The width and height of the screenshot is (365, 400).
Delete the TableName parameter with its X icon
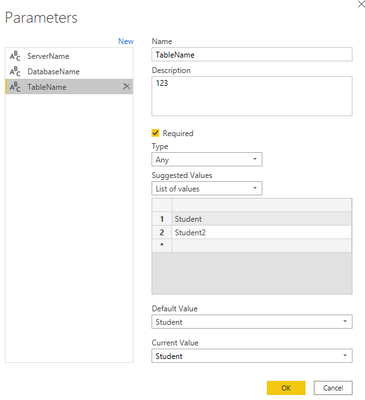[126, 87]
